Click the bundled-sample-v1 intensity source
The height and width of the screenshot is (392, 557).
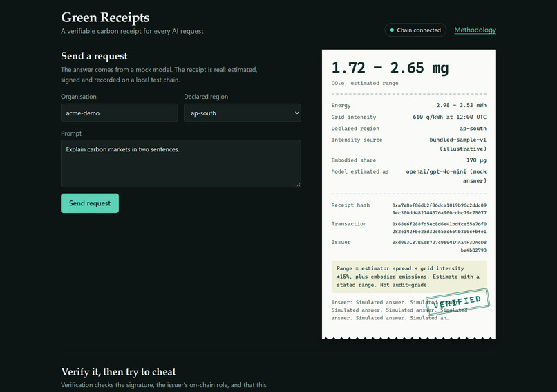(458, 144)
